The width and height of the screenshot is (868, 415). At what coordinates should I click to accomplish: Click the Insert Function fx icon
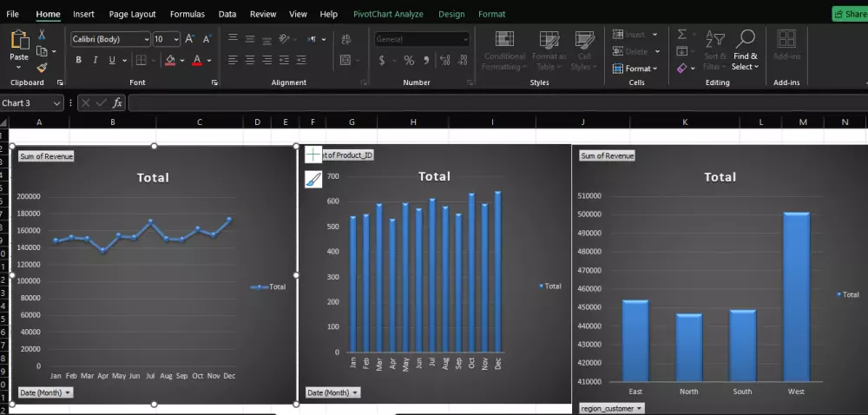(x=117, y=103)
